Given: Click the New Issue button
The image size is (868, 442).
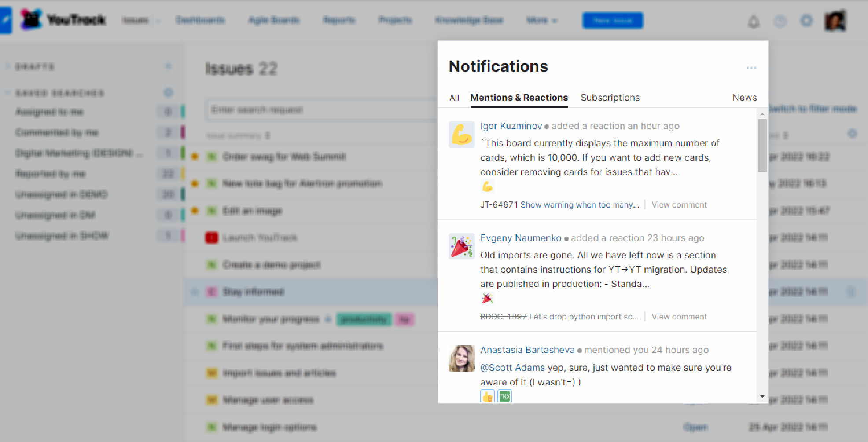Looking at the screenshot, I should pyautogui.click(x=613, y=20).
